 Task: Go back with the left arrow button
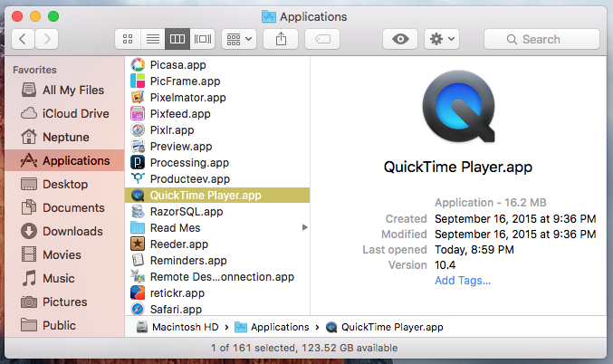(x=23, y=39)
